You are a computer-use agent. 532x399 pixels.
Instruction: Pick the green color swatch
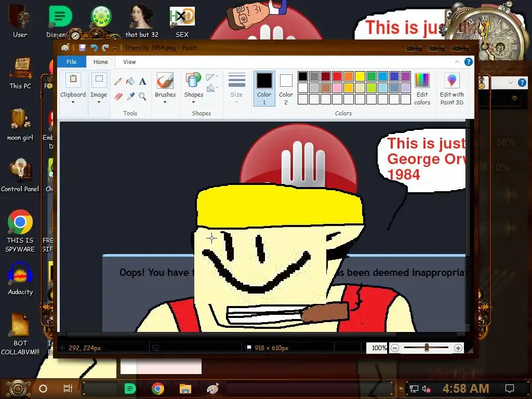coord(371,76)
